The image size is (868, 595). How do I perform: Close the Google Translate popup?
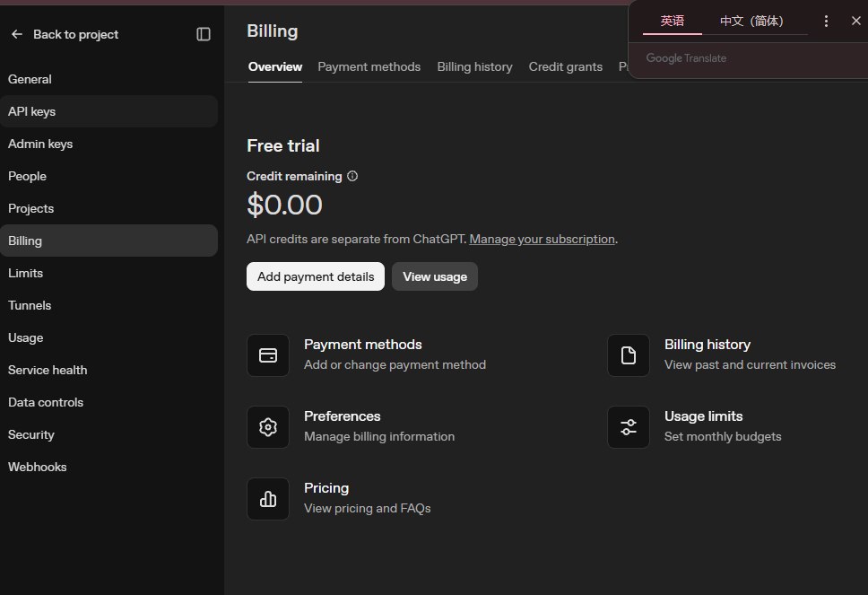pos(855,21)
